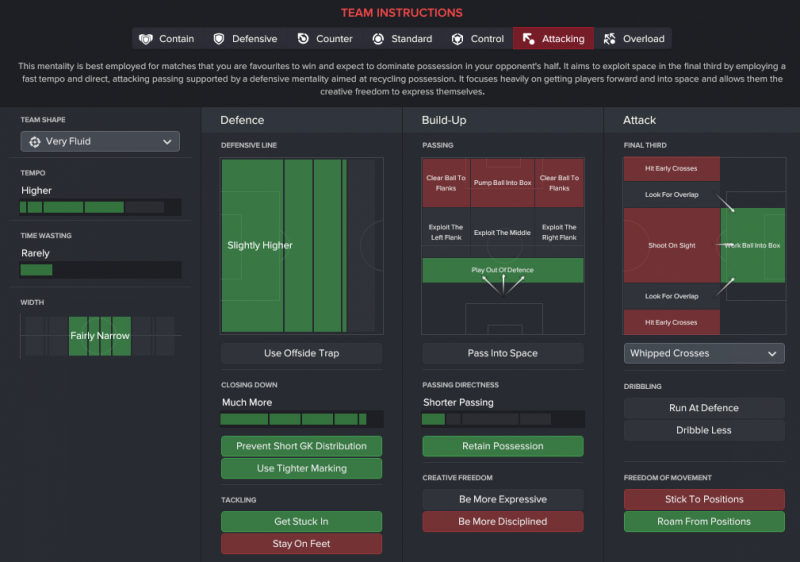This screenshot has width=800, height=562.
Task: Disable Prevent Short GK Distribution
Action: tap(301, 446)
